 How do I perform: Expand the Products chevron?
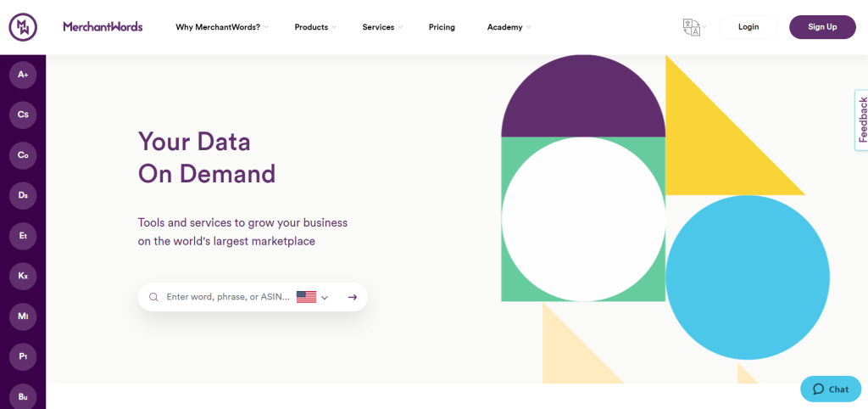click(x=334, y=27)
